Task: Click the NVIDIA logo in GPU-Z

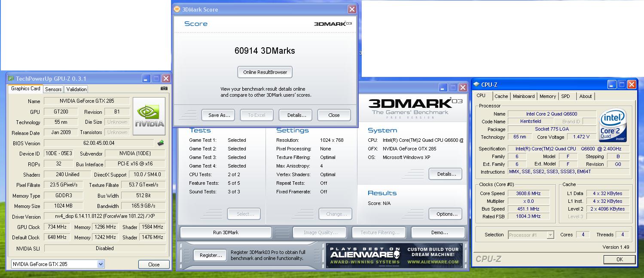Action: 149,116
